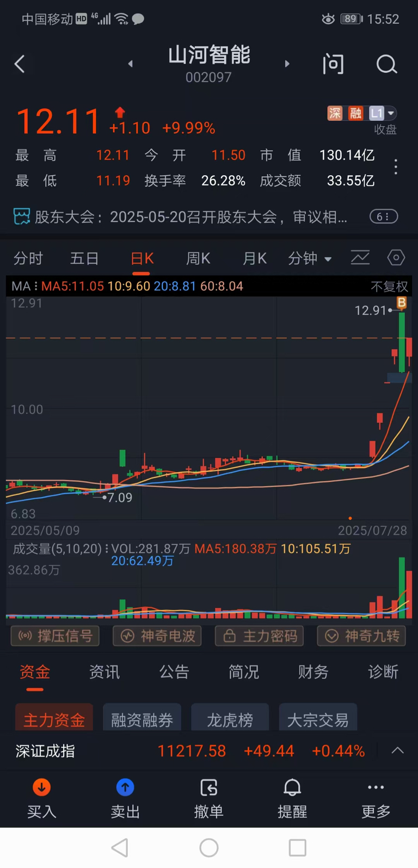Select 融资融券 sub-tab
418x868 pixels.
pos(142,718)
